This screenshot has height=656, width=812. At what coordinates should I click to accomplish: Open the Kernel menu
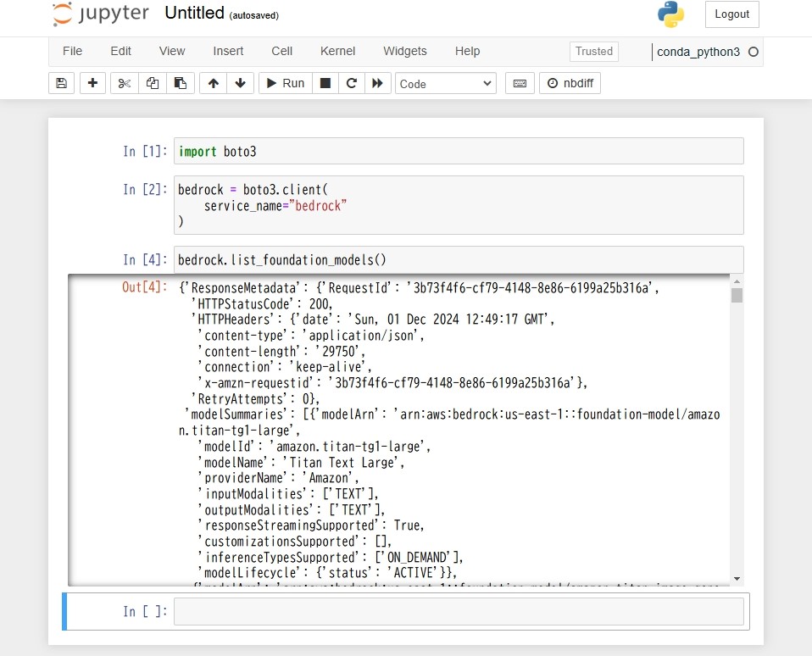[x=337, y=51]
